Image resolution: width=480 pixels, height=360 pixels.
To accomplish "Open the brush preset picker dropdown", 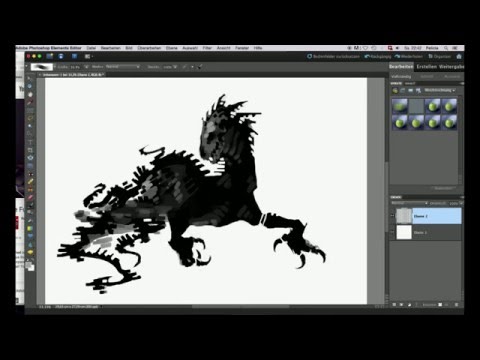I will coord(55,67).
